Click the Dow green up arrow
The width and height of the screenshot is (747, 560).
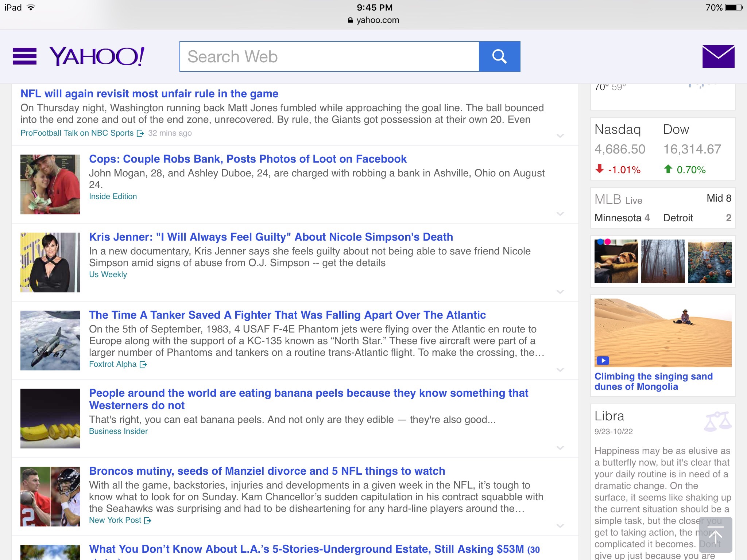[x=668, y=168]
